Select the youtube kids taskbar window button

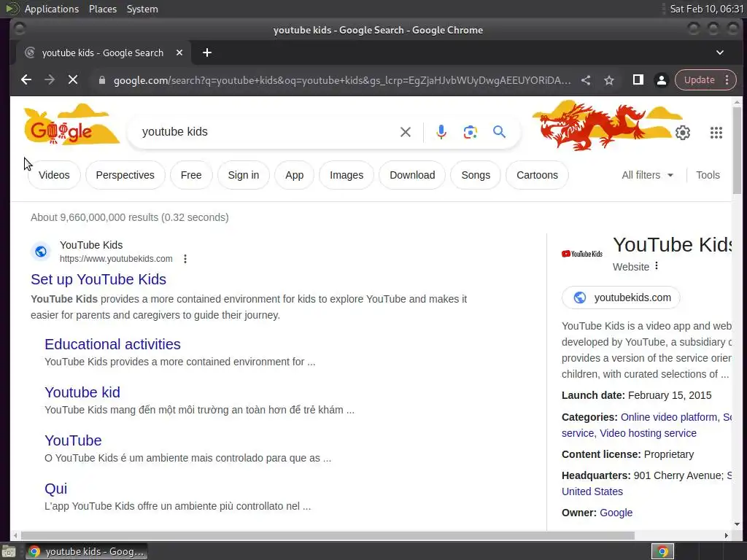click(86, 551)
